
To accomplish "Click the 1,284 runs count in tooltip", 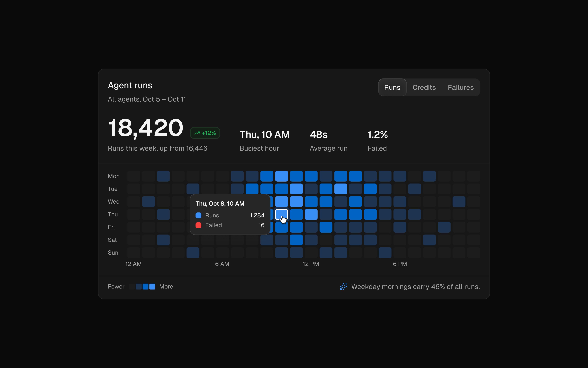I will click(x=257, y=215).
